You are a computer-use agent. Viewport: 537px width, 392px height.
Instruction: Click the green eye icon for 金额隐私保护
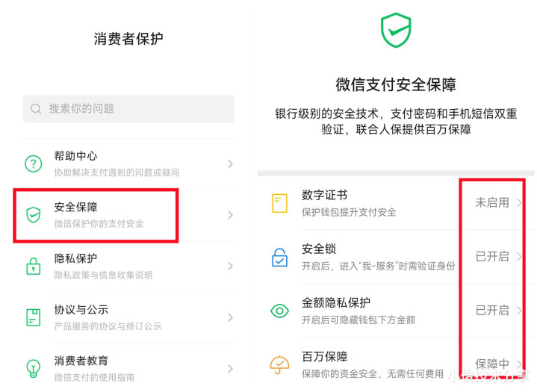[x=279, y=311]
